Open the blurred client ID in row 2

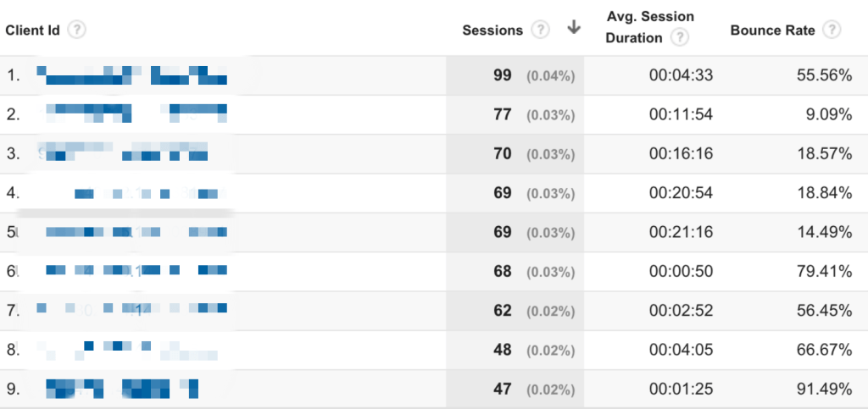pyautogui.click(x=136, y=114)
